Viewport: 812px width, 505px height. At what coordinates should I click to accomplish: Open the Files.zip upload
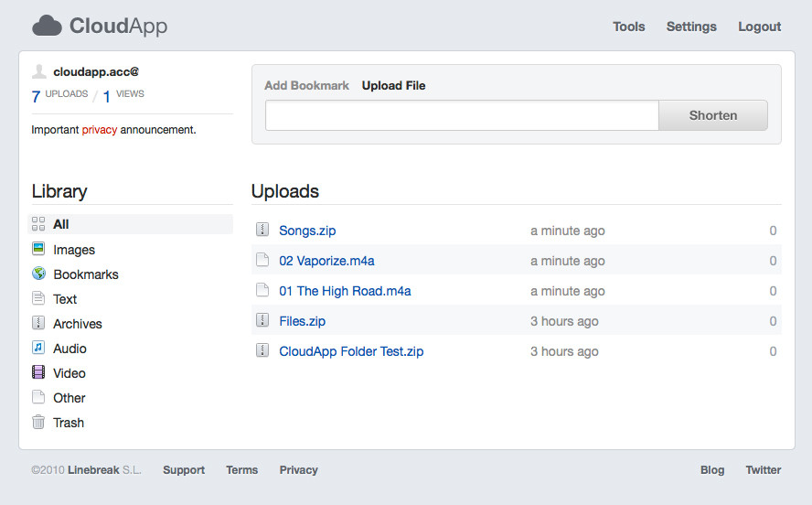(302, 321)
